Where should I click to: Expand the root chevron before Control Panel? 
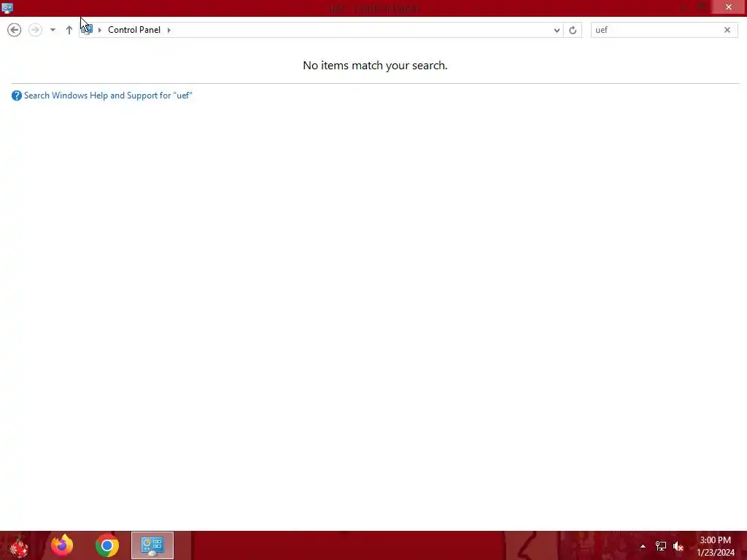coord(99,30)
